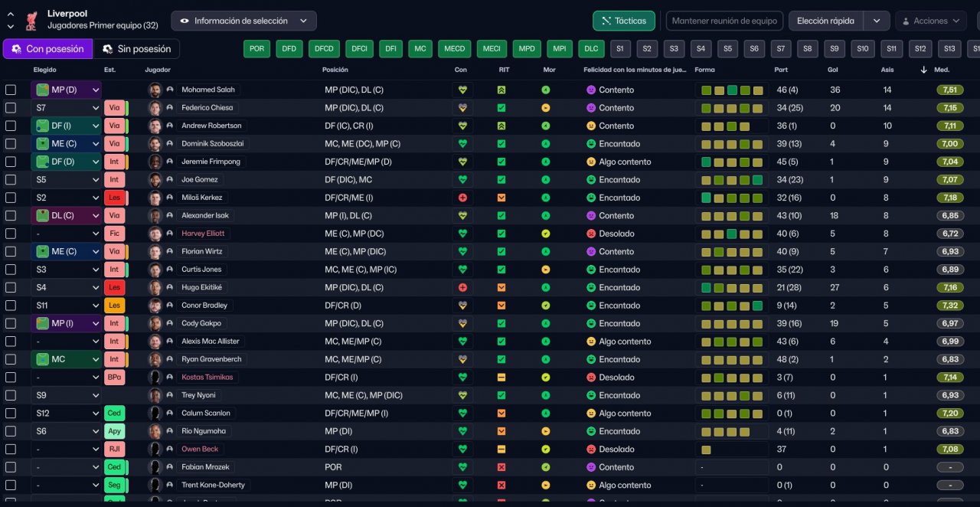Click the descending sort arrow beside Med.
The width and height of the screenshot is (980, 507).
[924, 70]
